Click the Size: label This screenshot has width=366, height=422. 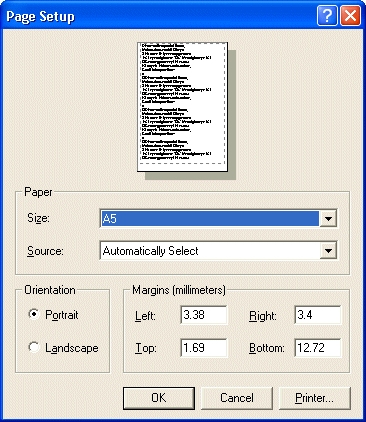tap(38, 218)
